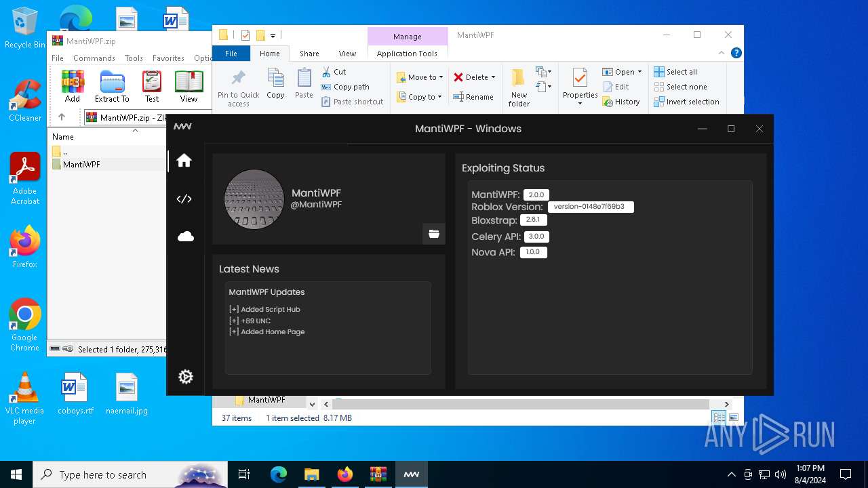Open File Explorer from taskbar
868x488 pixels.
coord(311,474)
